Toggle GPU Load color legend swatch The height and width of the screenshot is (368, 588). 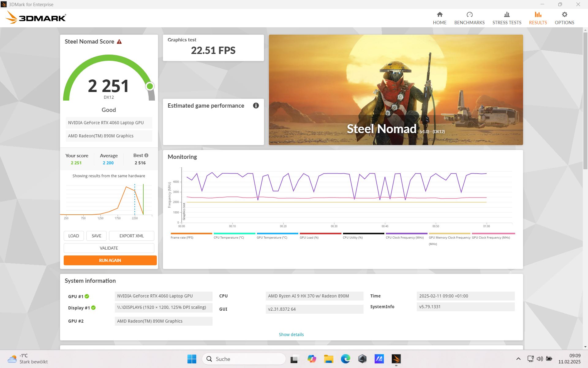[x=320, y=233]
